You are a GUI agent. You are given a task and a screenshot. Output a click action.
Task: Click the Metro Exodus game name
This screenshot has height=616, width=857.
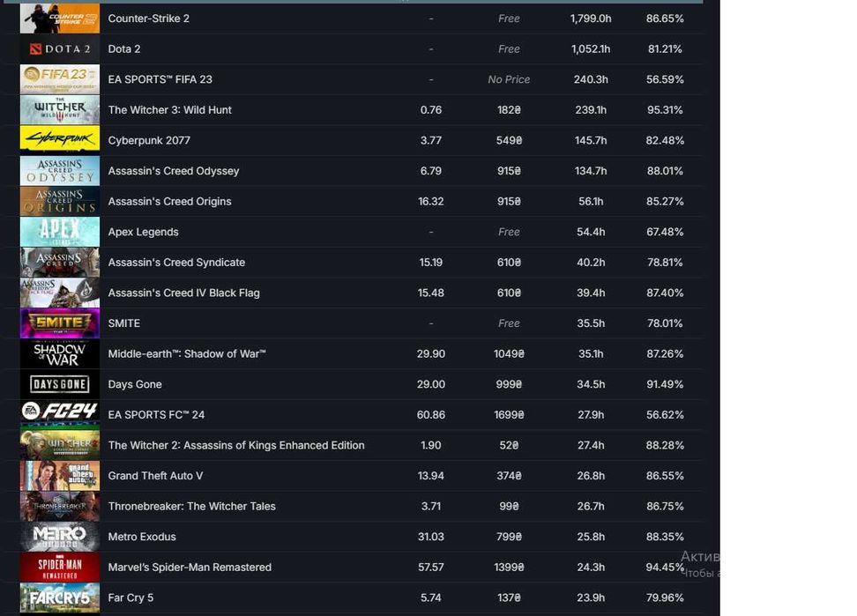pos(142,537)
